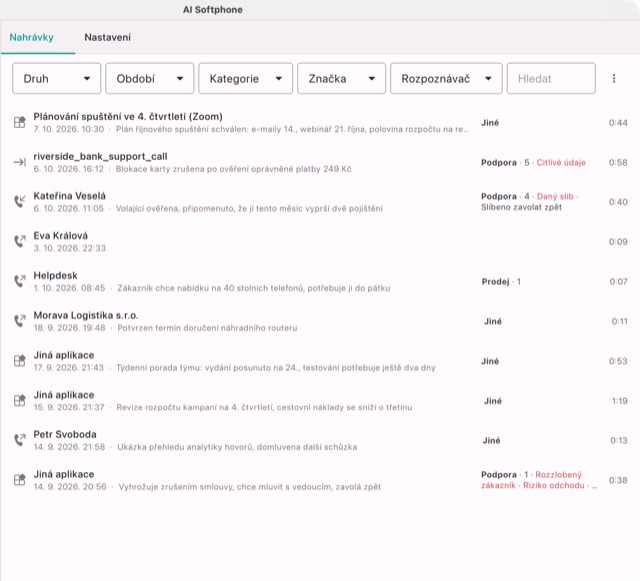640x581 pixels.
Task: Click the call icon for Morava Logistika
Action: (20, 321)
